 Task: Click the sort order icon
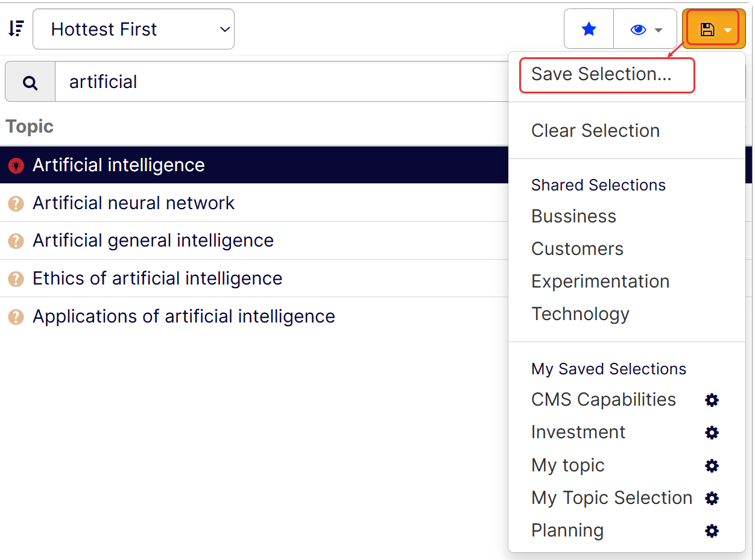click(x=16, y=28)
